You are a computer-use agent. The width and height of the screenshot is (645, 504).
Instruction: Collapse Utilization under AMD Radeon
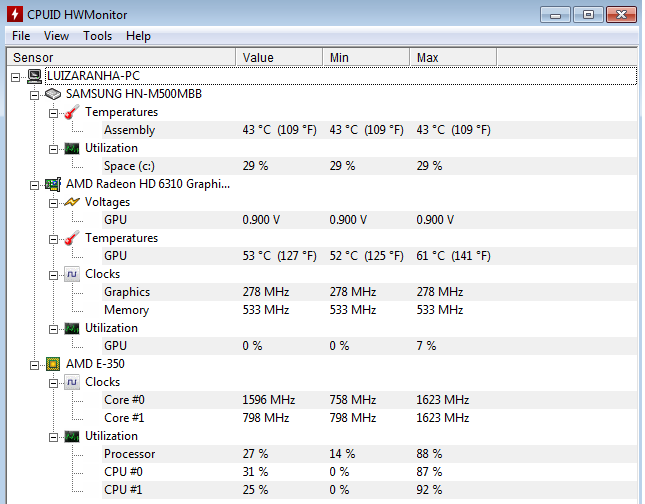(x=53, y=329)
